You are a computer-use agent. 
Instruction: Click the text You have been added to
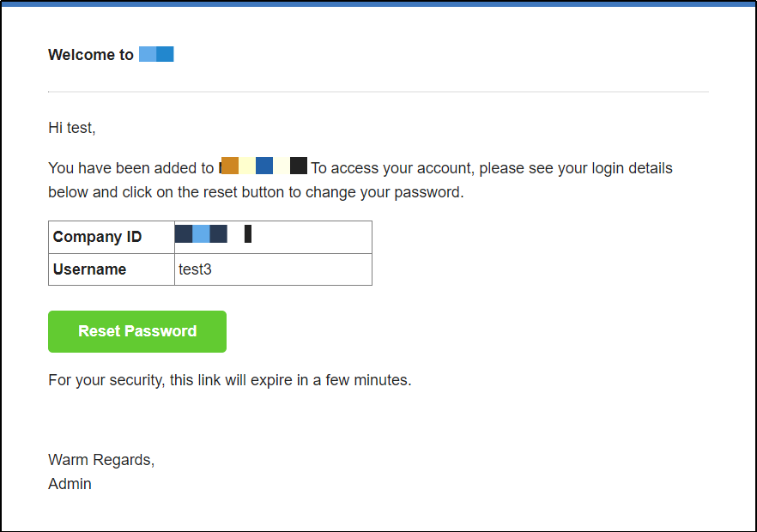(130, 168)
